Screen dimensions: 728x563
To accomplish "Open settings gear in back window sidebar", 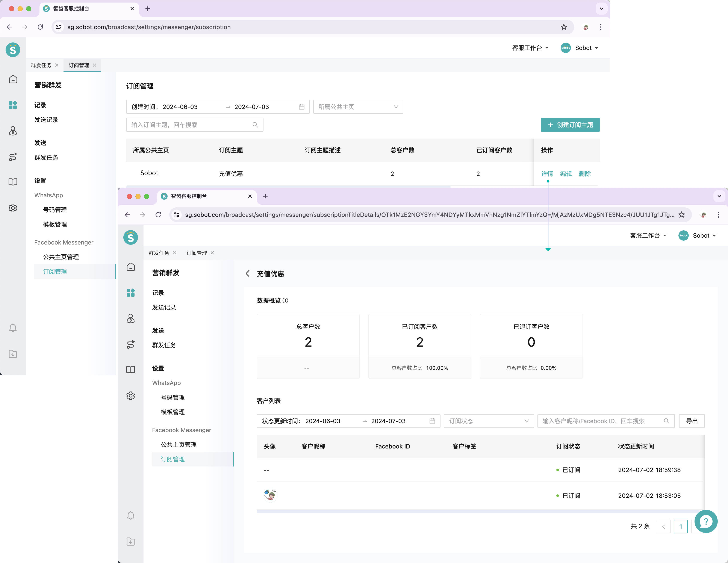I will click(x=13, y=208).
